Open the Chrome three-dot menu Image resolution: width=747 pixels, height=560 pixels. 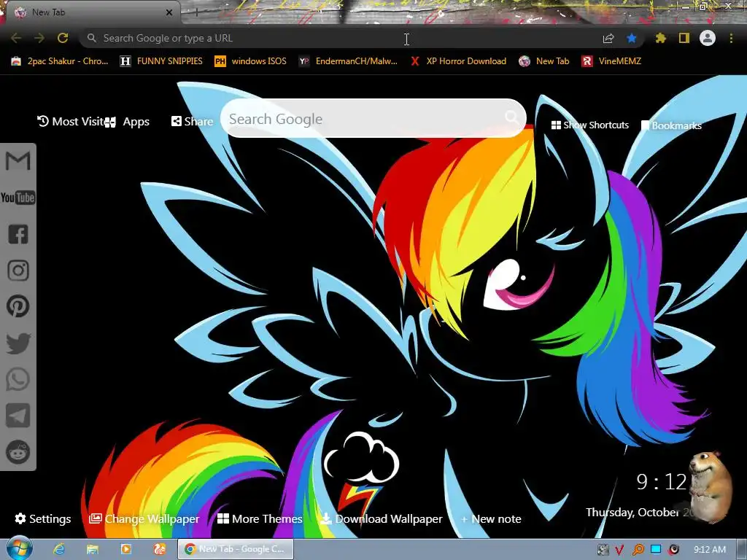pyautogui.click(x=731, y=38)
